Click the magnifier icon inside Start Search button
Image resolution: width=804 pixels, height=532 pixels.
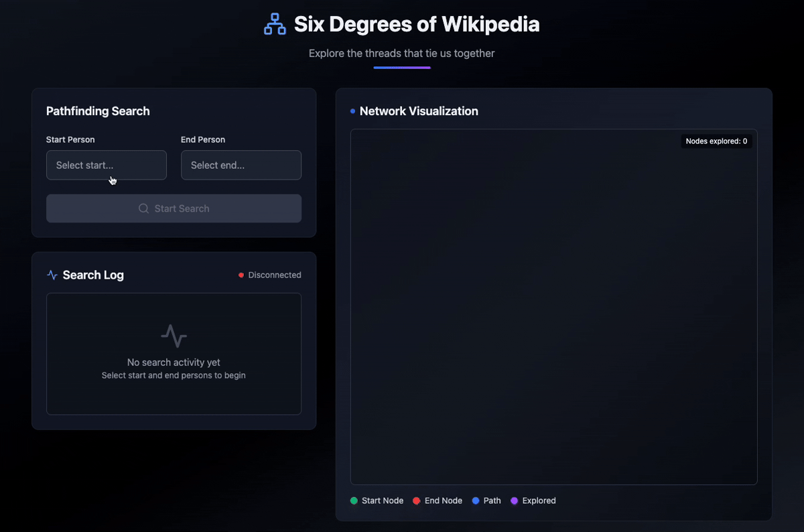[x=143, y=208]
